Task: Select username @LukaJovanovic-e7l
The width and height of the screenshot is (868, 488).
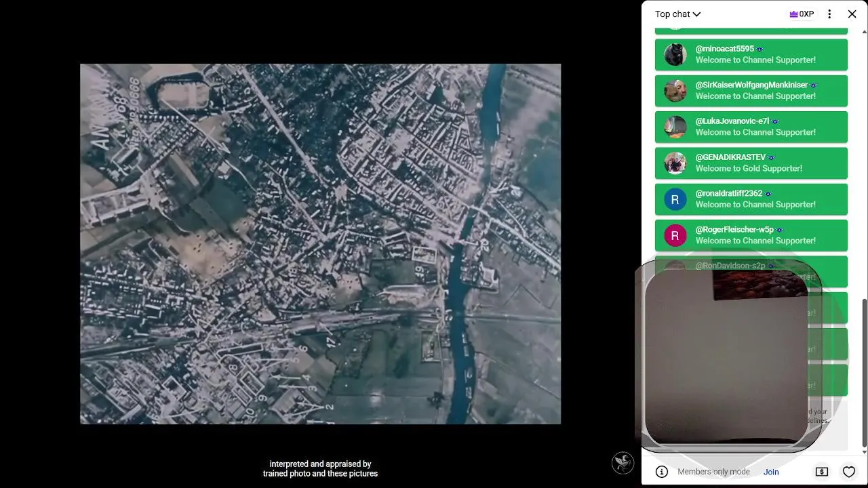Action: tap(732, 121)
